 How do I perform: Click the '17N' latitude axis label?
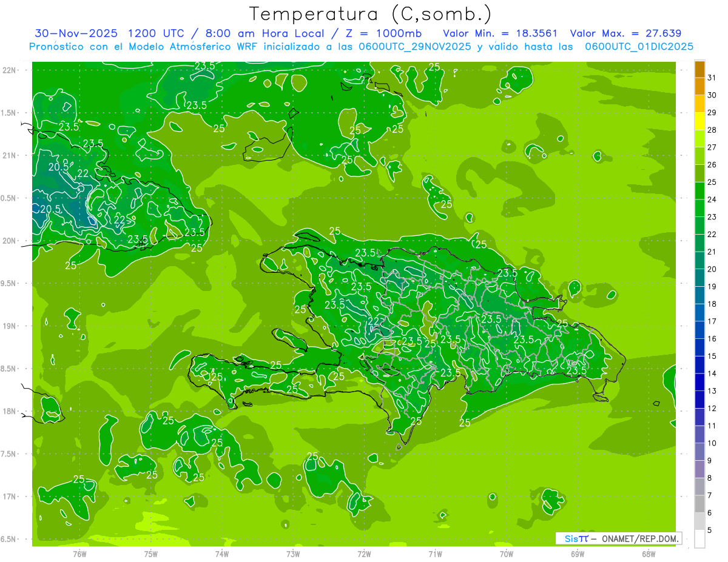(9, 497)
